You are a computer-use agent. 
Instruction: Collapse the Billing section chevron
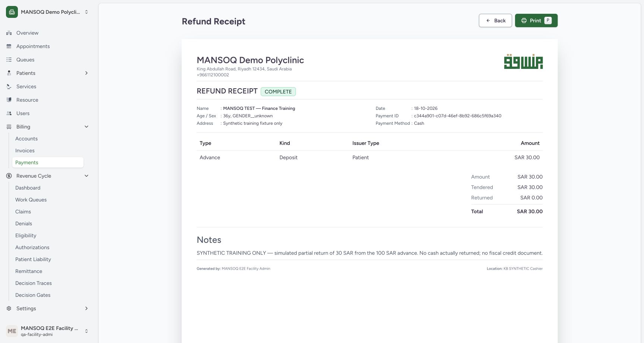(x=86, y=127)
